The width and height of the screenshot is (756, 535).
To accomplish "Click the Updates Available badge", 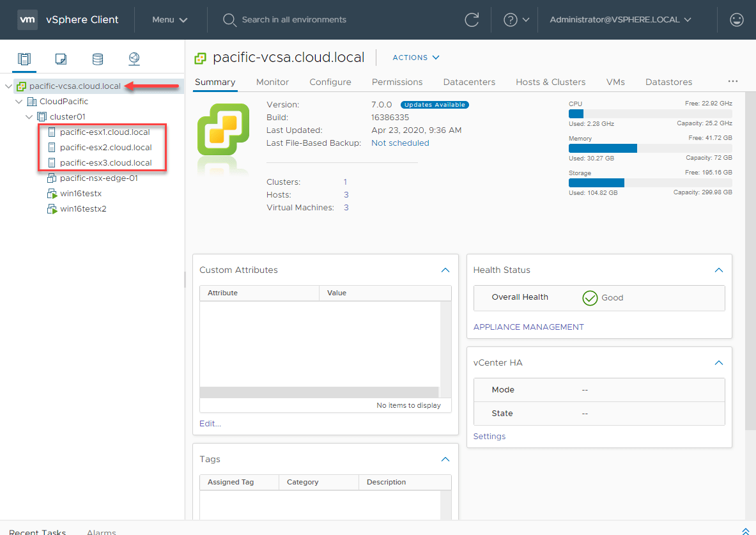I will [435, 105].
